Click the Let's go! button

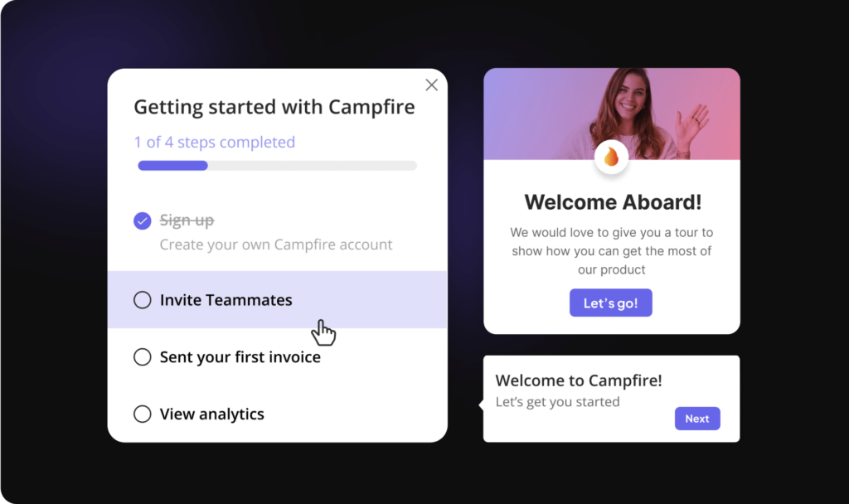tap(611, 303)
